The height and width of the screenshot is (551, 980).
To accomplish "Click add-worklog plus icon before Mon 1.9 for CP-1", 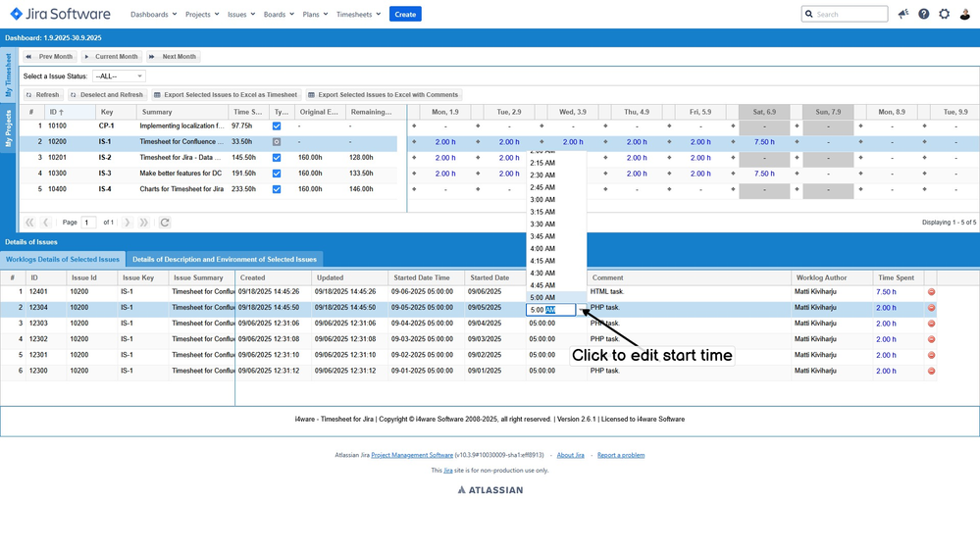I will 414,126.
